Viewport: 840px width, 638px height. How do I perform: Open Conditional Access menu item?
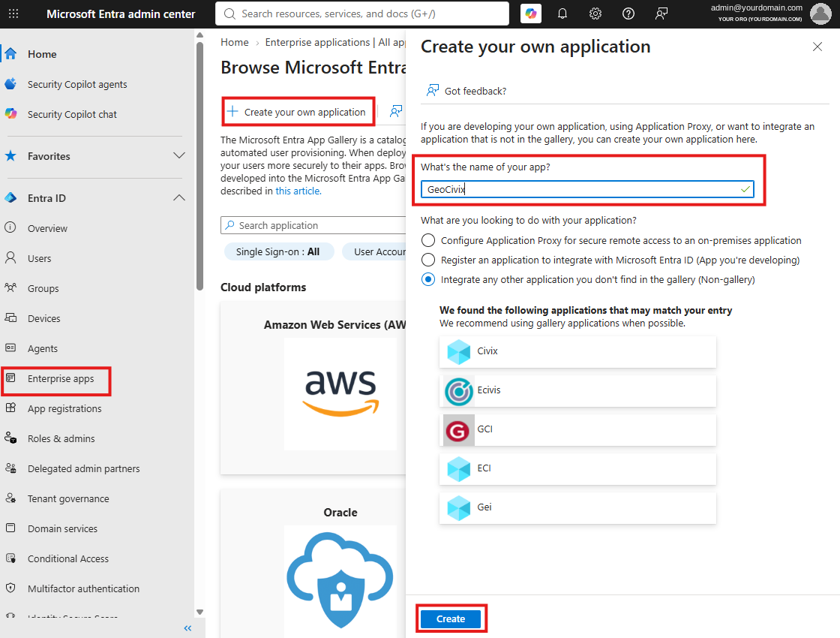click(x=68, y=558)
